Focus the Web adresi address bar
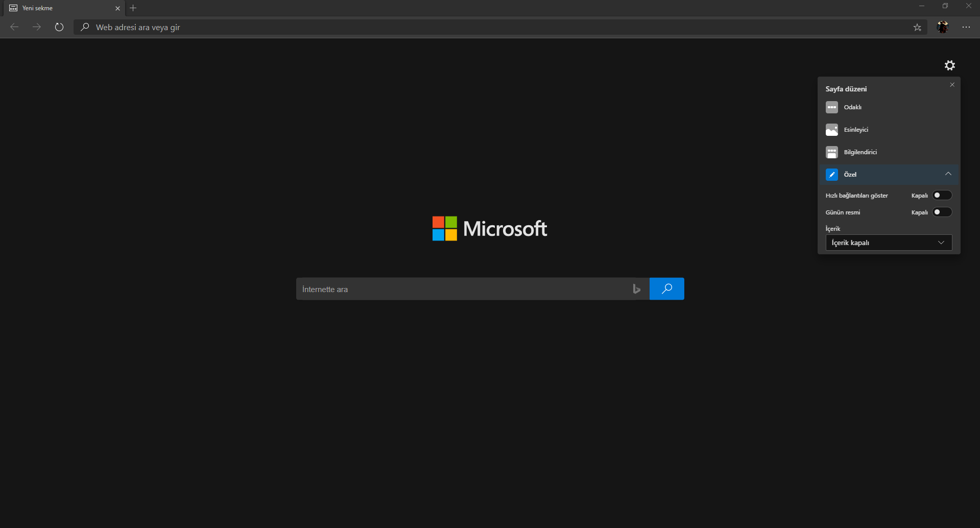This screenshot has height=528, width=980. click(x=500, y=27)
